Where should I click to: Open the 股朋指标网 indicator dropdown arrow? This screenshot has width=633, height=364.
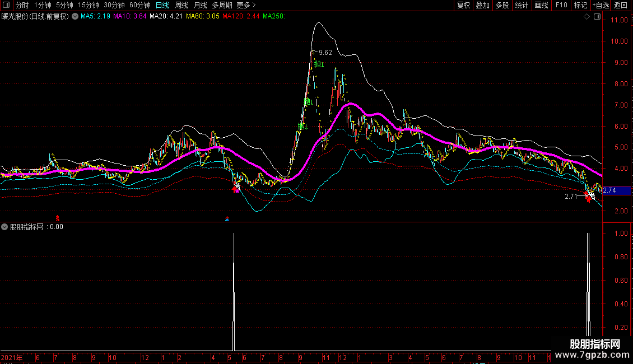click(x=5, y=227)
